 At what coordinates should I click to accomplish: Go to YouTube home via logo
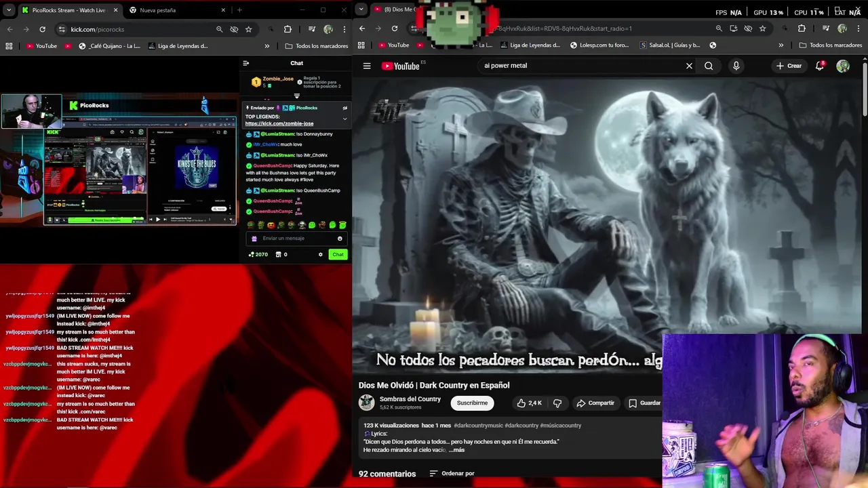401,66
